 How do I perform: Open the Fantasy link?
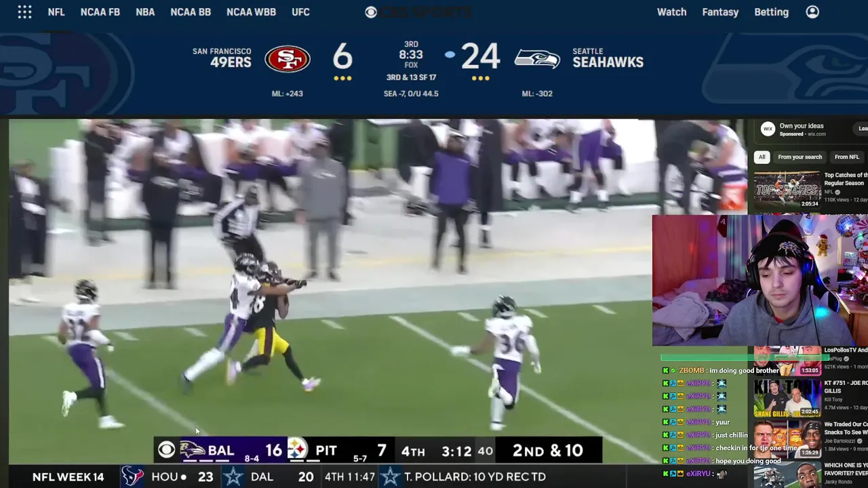point(720,12)
